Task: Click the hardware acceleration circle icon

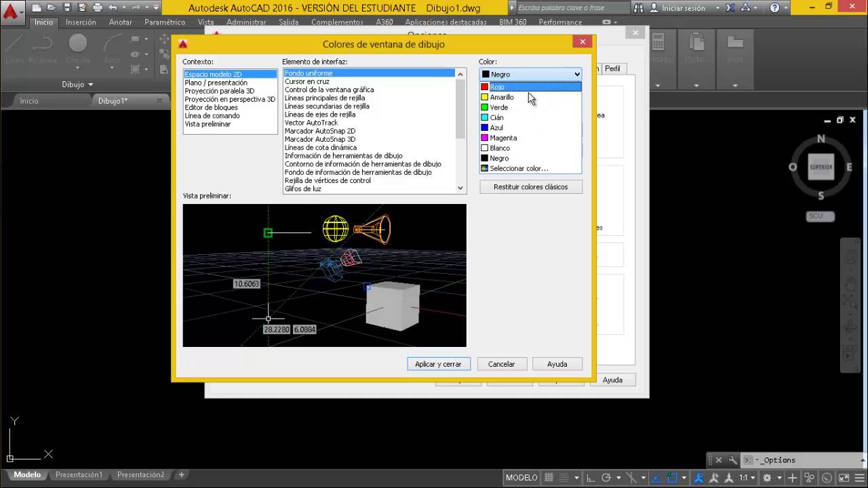Action: click(x=827, y=478)
